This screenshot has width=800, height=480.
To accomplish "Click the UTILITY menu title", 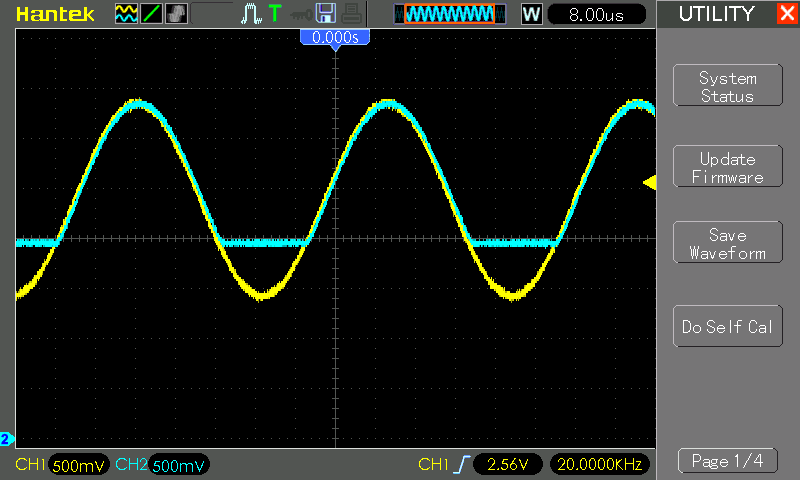I will point(716,14).
